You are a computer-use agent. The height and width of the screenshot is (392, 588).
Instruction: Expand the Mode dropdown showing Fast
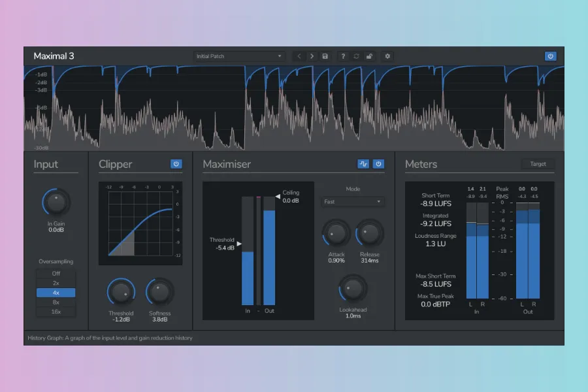pyautogui.click(x=353, y=202)
